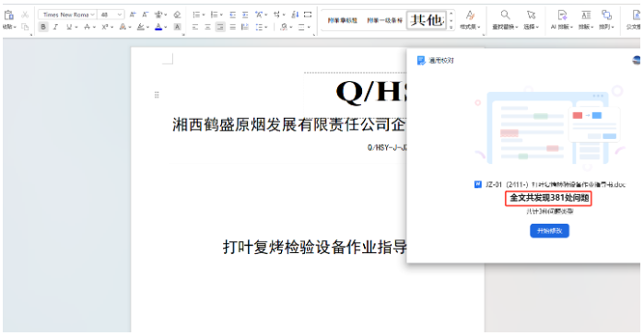Screen dimensions: 644x336
Task: Toggle right text alignment button
Action: tap(220, 27)
